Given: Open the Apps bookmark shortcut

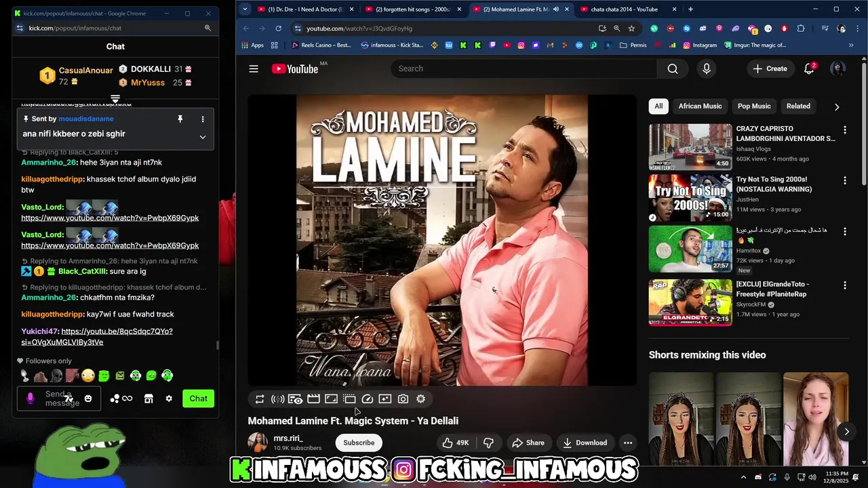Looking at the screenshot, I should coord(252,45).
